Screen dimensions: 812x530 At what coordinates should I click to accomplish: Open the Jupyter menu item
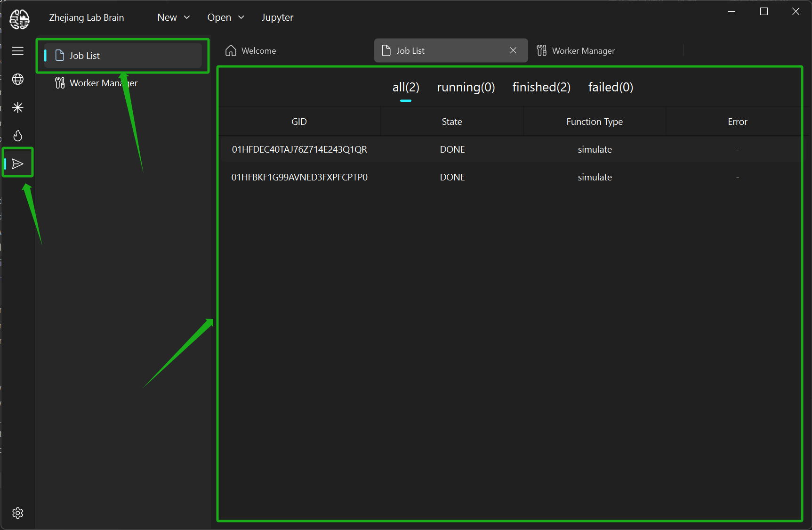[x=277, y=17]
